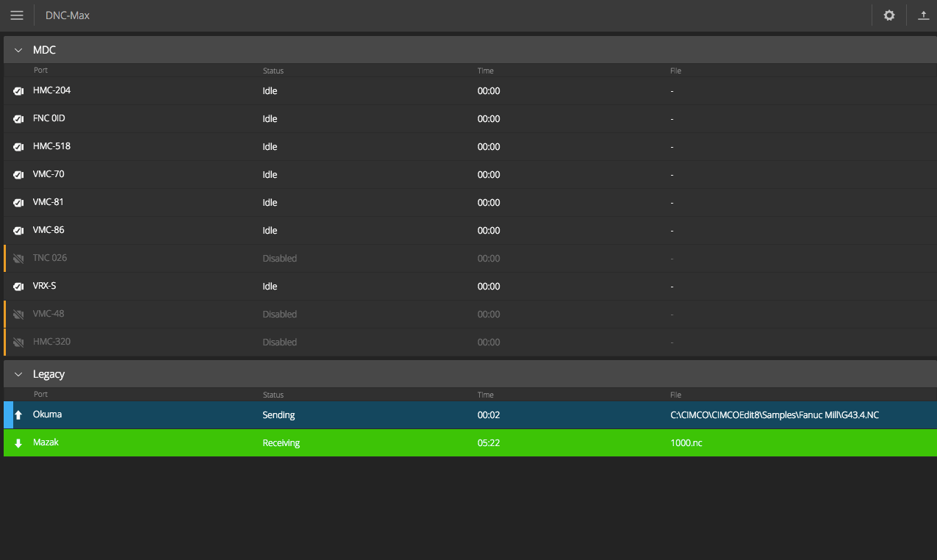Click the HMC-320 disabled icon
This screenshot has width=937, height=560.
click(19, 342)
